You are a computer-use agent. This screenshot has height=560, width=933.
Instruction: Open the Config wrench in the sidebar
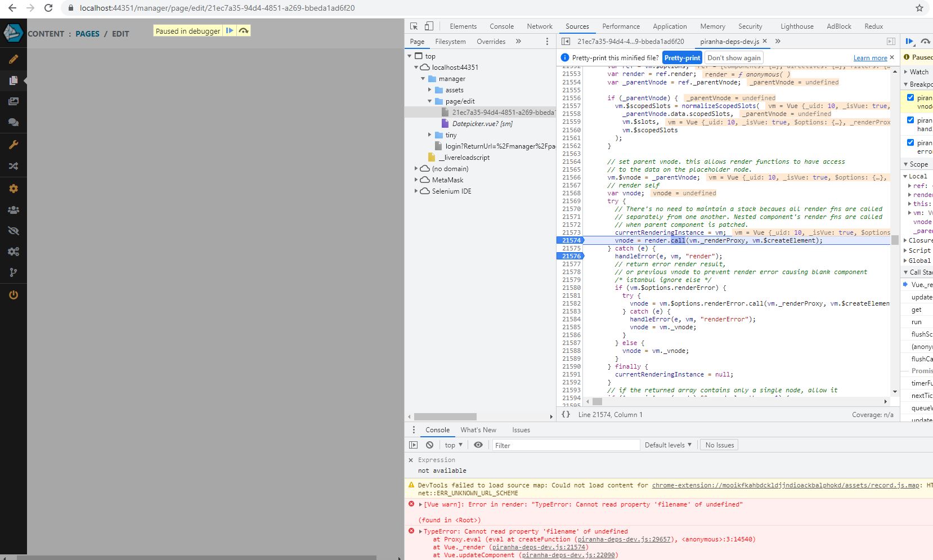14,145
